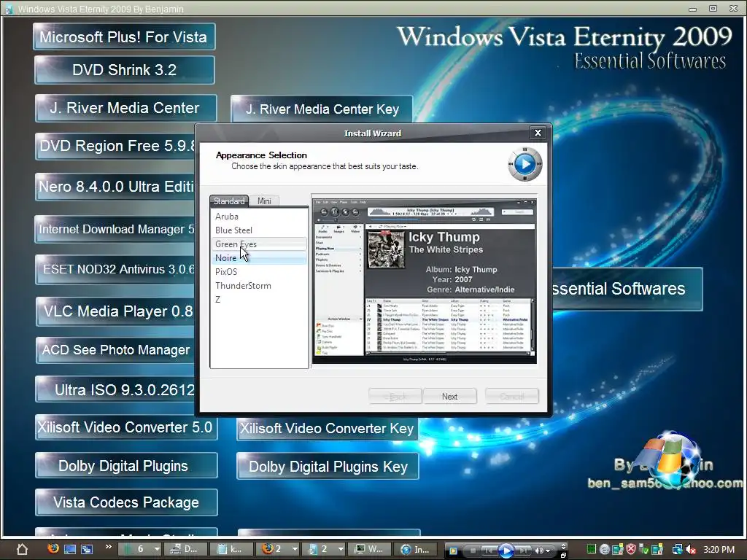This screenshot has width=747, height=560.
Task: Skip to next track in taskbar media player
Action: point(523,551)
